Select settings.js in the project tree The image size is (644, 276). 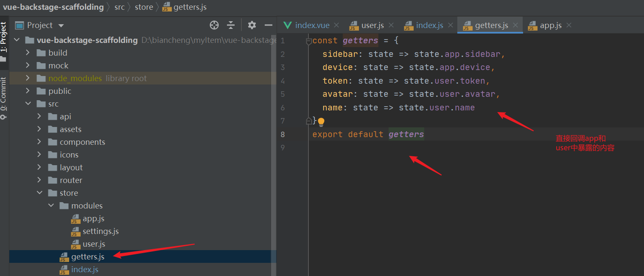[101, 231]
